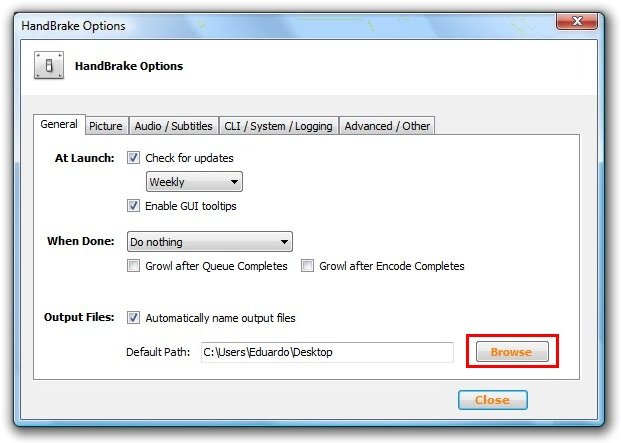Go to the Advanced / Other tab
Viewport: 621px width, 443px height.
(387, 126)
